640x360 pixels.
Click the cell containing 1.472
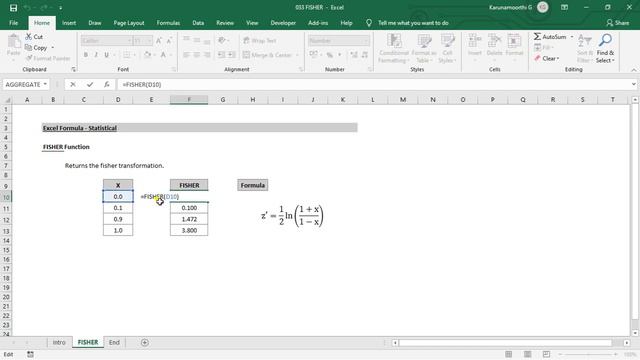tap(189, 219)
